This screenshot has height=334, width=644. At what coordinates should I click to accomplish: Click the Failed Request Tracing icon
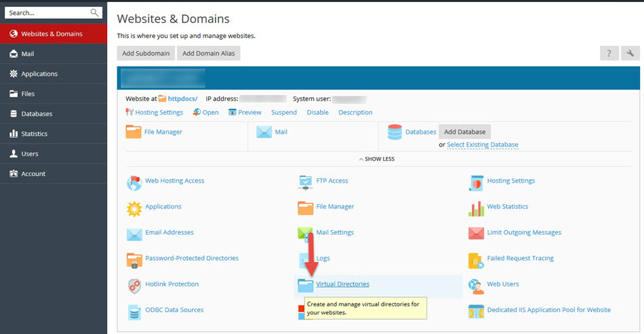pyautogui.click(x=476, y=259)
